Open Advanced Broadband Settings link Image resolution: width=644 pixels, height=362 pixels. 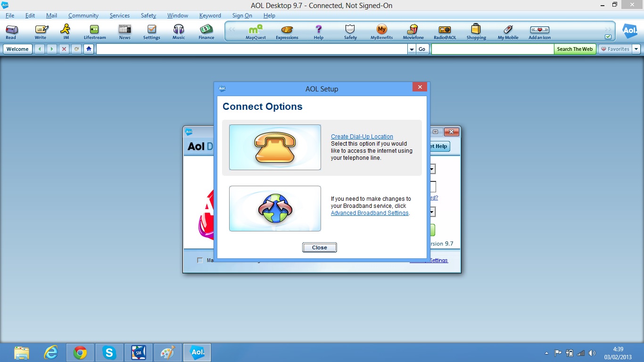[370, 213]
